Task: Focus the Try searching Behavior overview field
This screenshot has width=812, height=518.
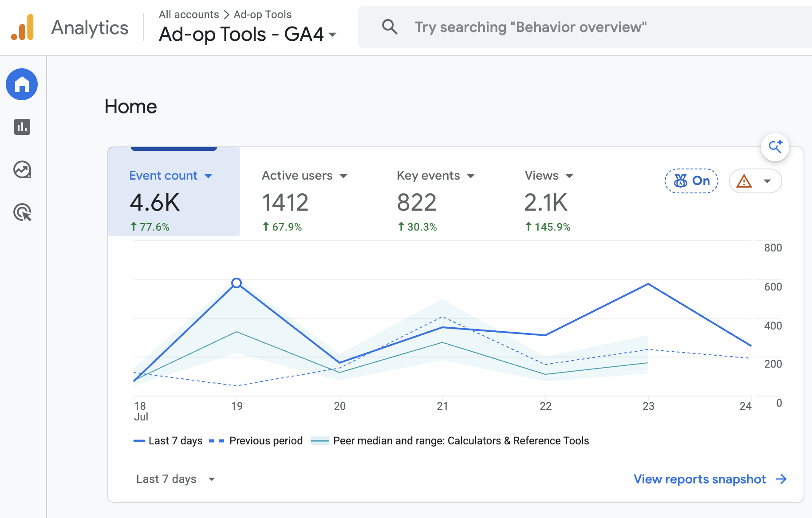Action: point(585,27)
